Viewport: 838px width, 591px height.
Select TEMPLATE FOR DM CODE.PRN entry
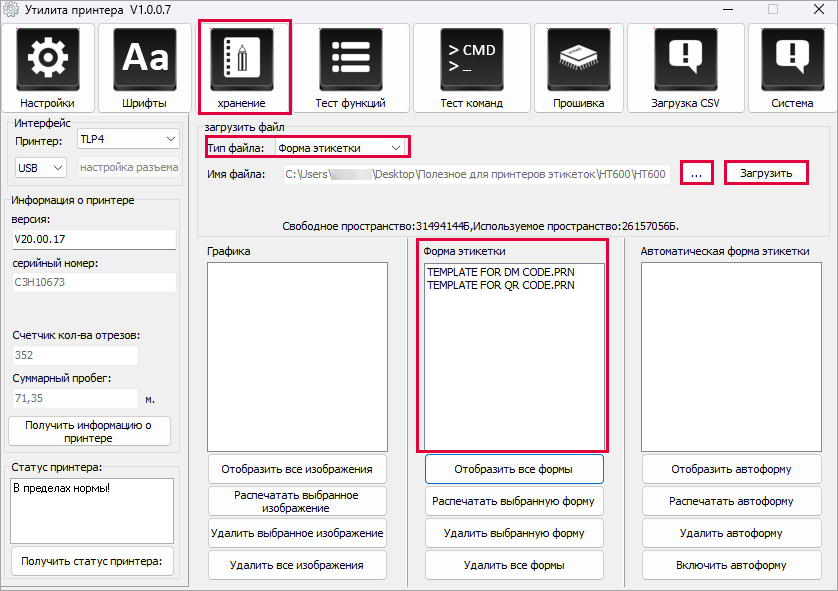[501, 272]
